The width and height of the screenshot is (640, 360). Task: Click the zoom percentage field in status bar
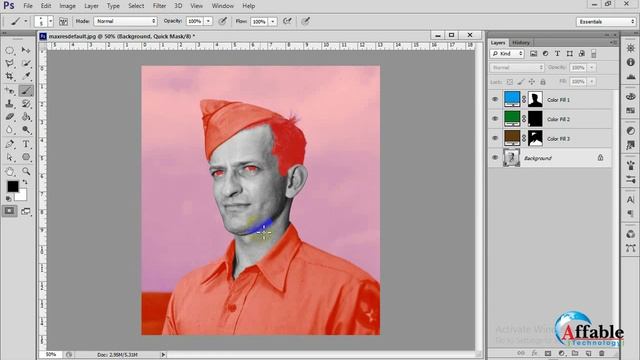point(51,354)
